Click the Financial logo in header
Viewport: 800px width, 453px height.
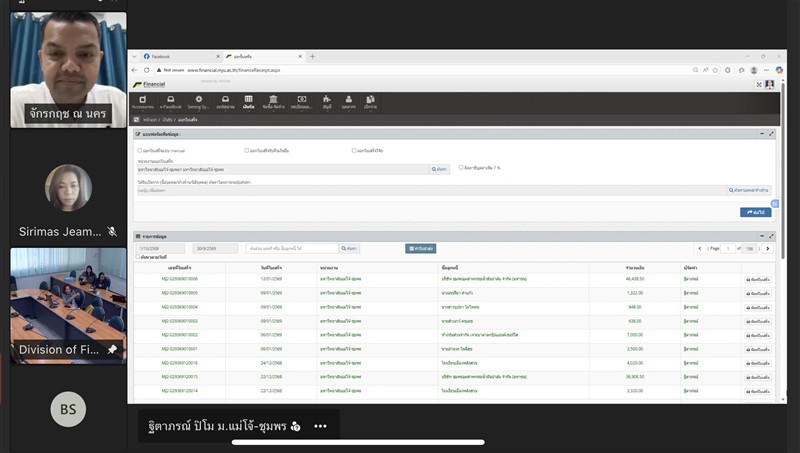[x=150, y=85]
